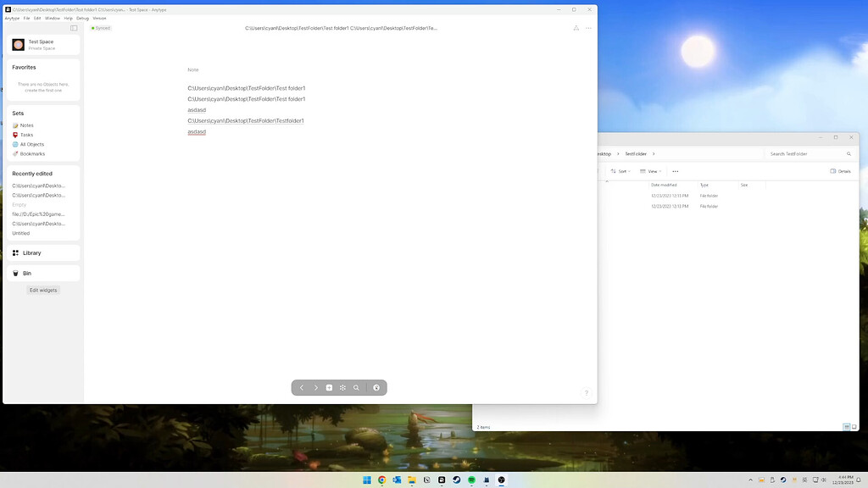Screen dimensions: 868x488
Task: Open the File menu
Action: (x=26, y=18)
